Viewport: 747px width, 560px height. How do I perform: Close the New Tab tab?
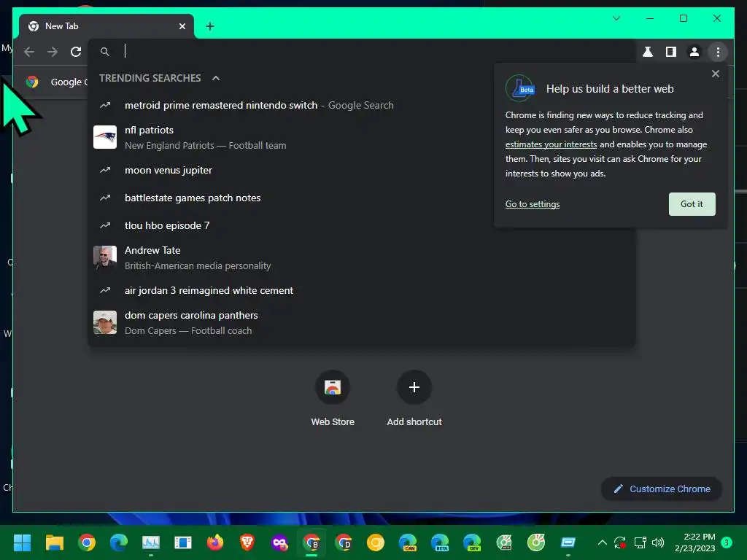pyautogui.click(x=182, y=26)
